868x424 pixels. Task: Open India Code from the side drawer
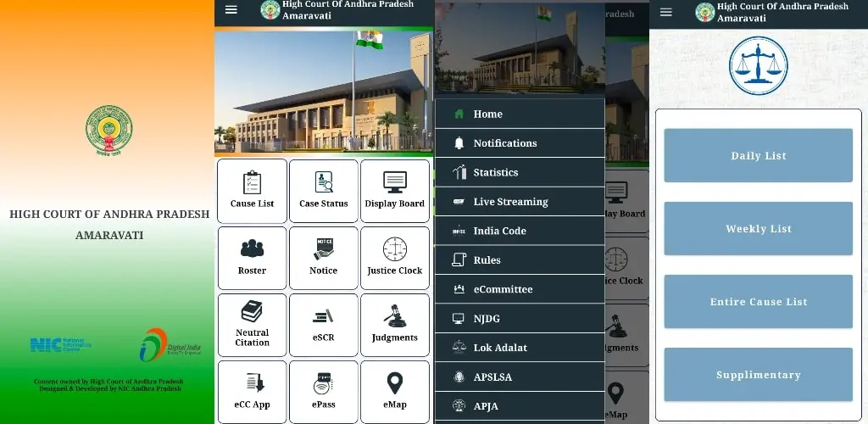pos(520,231)
